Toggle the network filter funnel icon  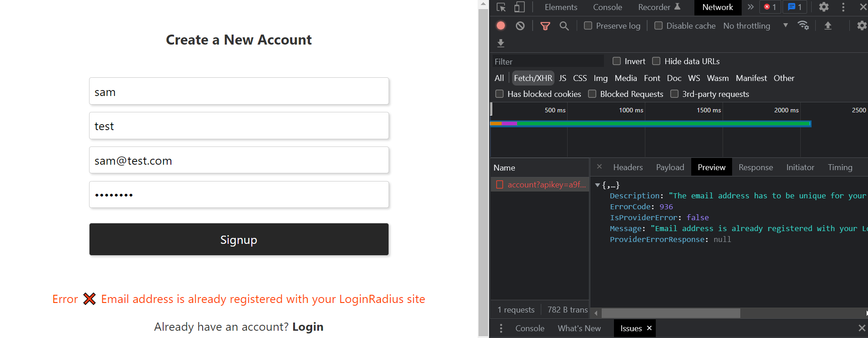[545, 26]
